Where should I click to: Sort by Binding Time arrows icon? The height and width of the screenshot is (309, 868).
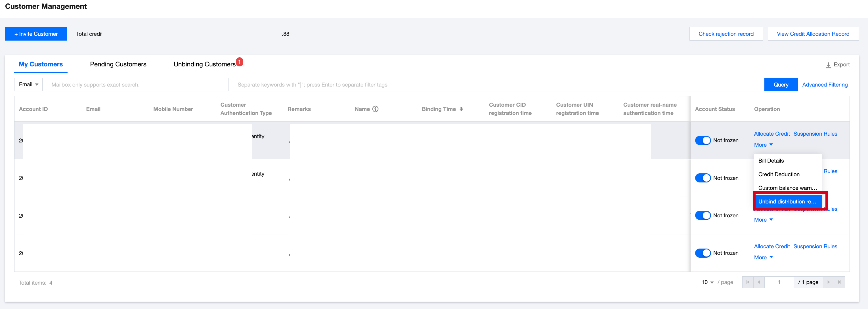[461, 109]
